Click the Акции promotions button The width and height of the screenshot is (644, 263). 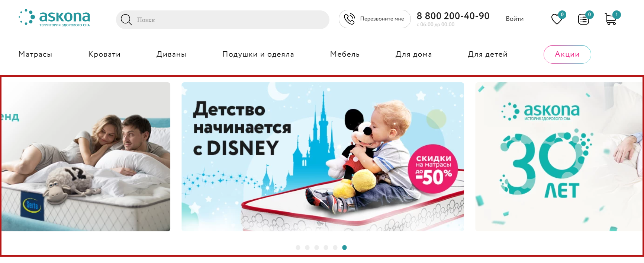coord(567,54)
